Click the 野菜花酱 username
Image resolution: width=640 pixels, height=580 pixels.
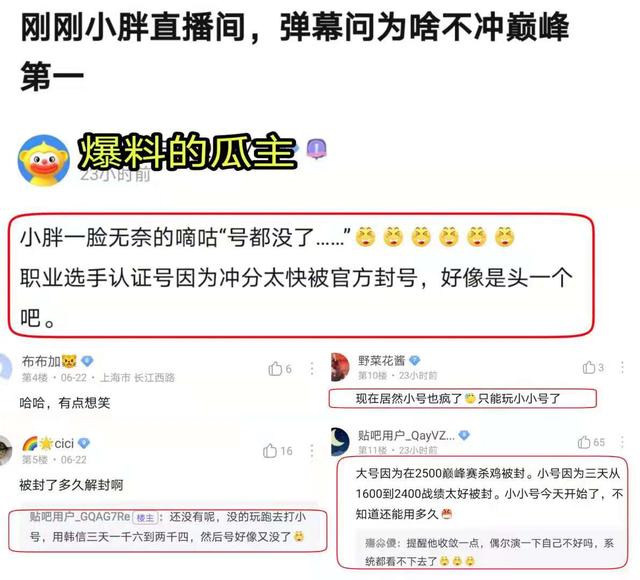pos(381,360)
